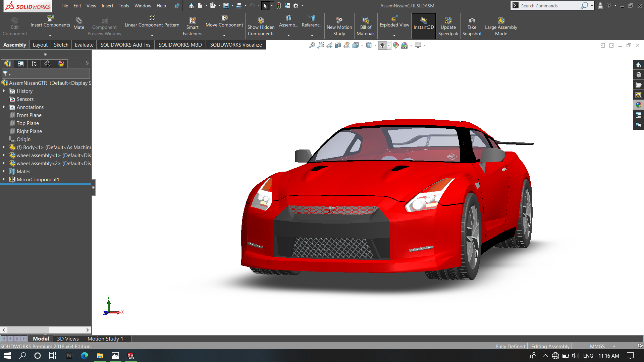Open FeatureManager Design Tree tab

pyautogui.click(x=7, y=64)
